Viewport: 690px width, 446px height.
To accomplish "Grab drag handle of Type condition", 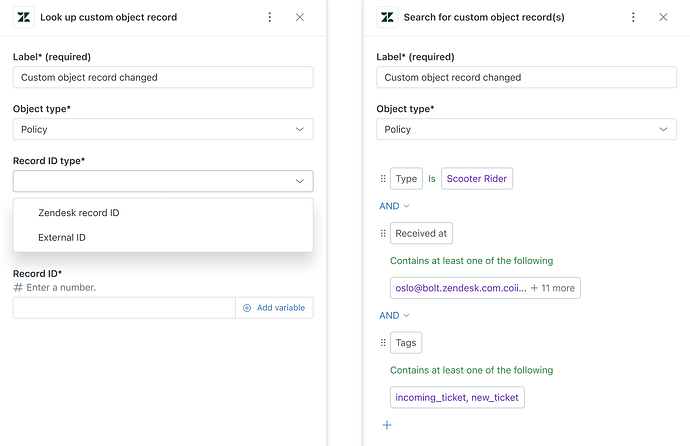I will [383, 179].
